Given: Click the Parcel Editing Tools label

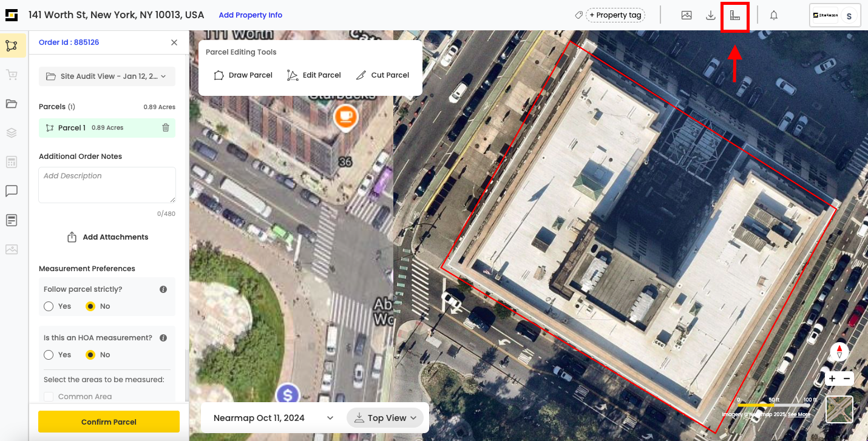Looking at the screenshot, I should (x=241, y=52).
